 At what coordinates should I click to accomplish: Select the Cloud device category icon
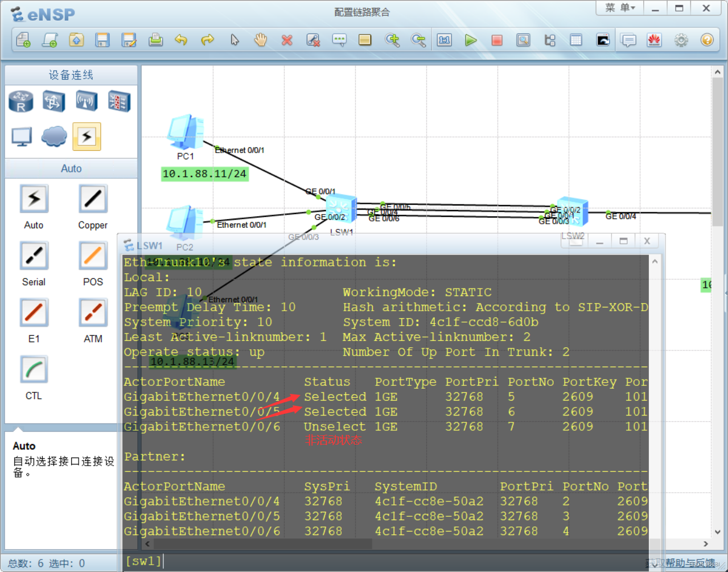coord(54,137)
